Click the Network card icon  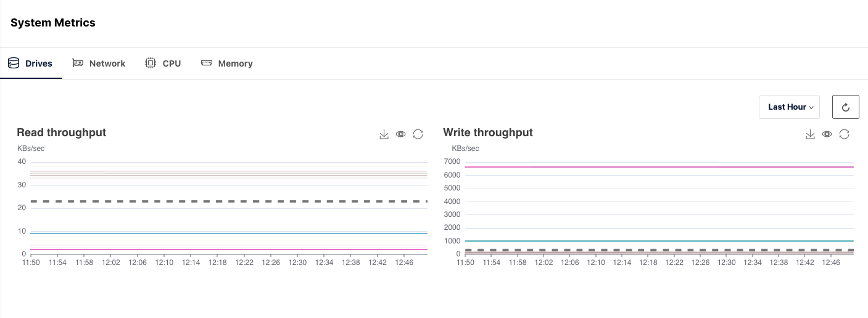point(78,63)
